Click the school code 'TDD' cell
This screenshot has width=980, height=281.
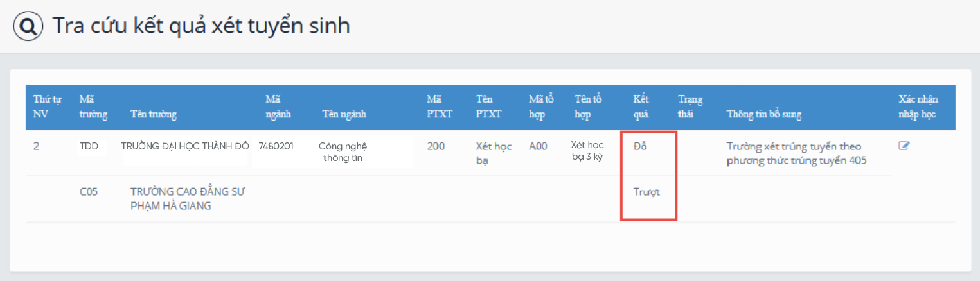pyautogui.click(x=89, y=146)
